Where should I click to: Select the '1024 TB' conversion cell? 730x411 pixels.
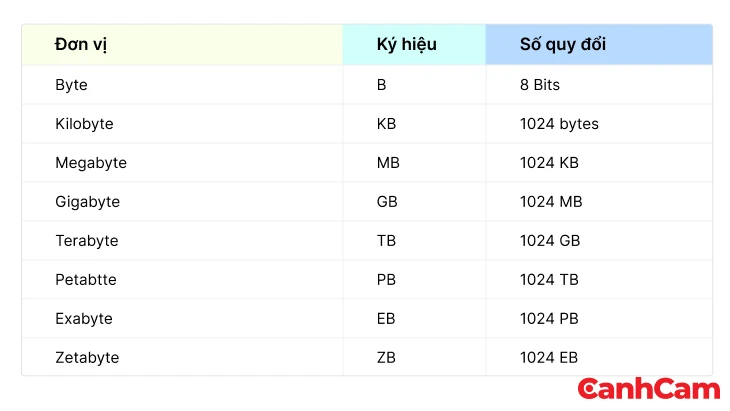[550, 280]
